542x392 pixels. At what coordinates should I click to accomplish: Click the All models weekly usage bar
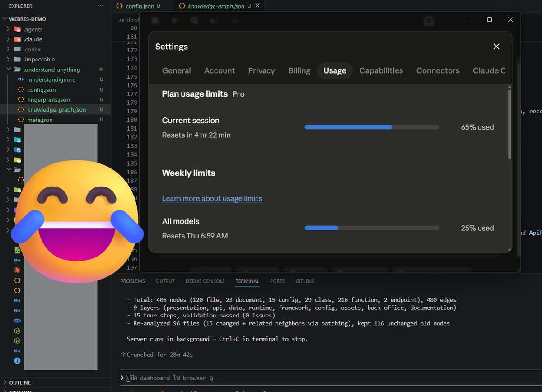tap(372, 228)
